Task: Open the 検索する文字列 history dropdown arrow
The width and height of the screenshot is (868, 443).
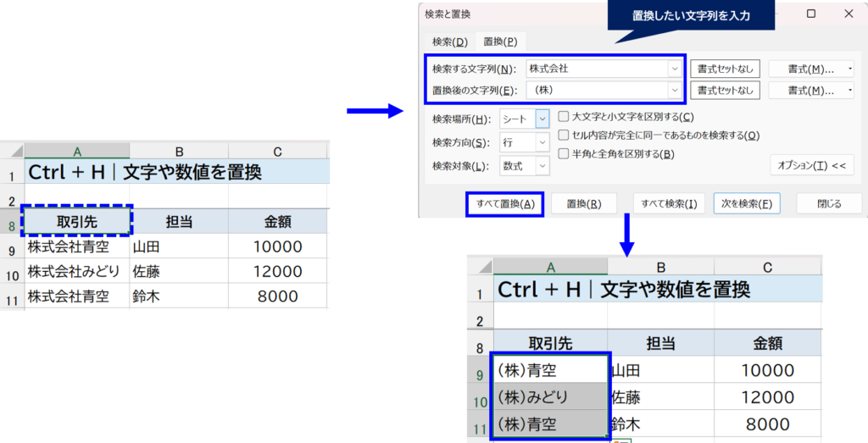Action: point(675,69)
